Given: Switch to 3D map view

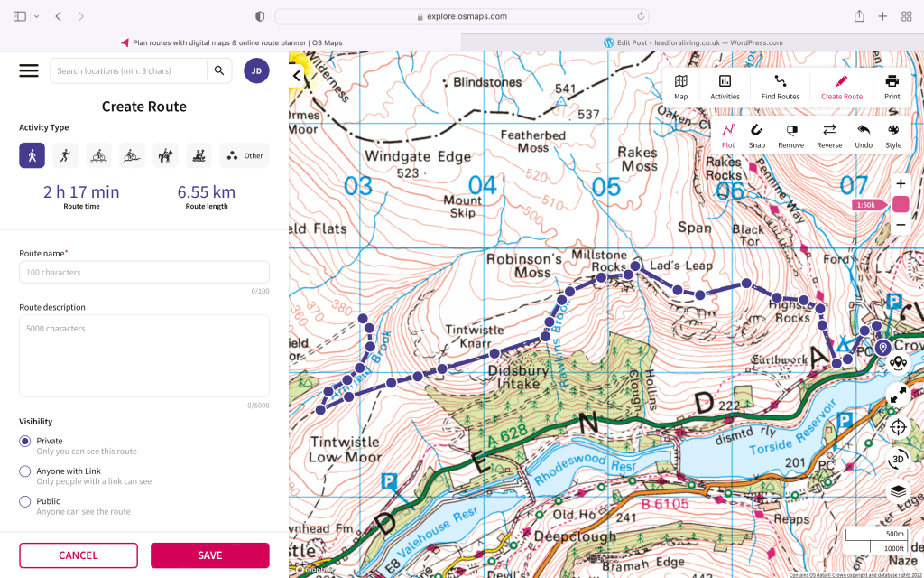Looking at the screenshot, I should click(x=898, y=459).
